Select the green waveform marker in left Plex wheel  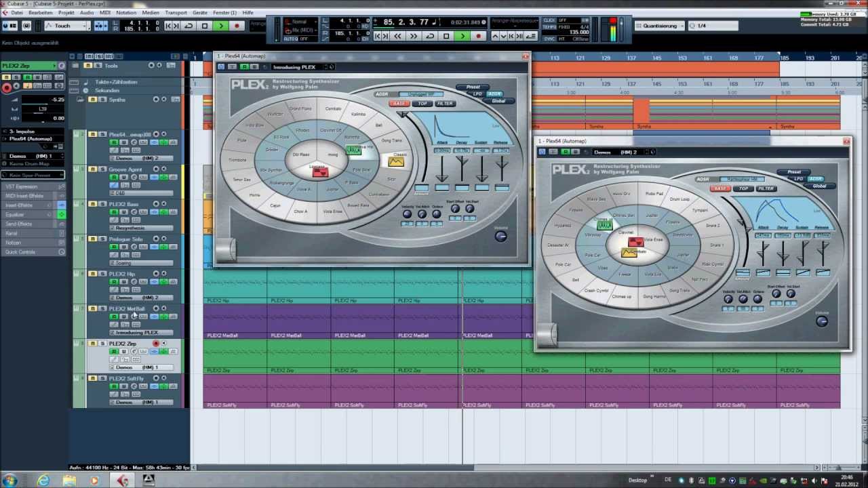click(353, 150)
